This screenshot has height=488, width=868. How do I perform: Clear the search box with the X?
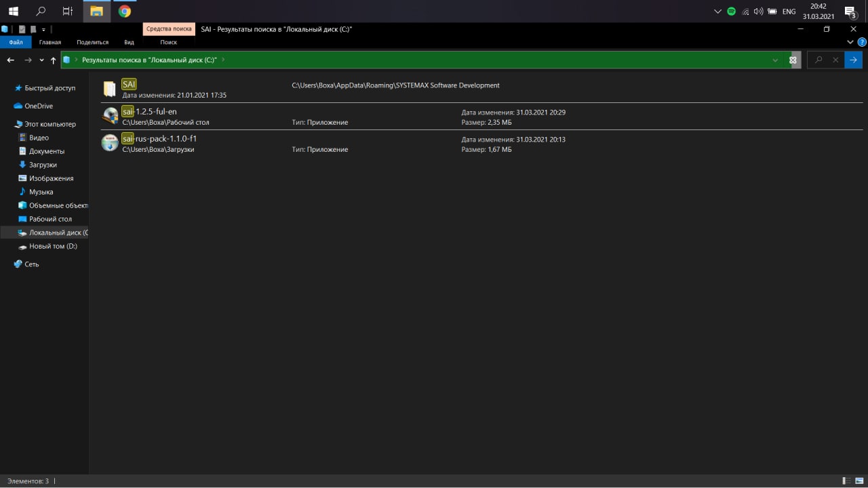tap(835, 60)
